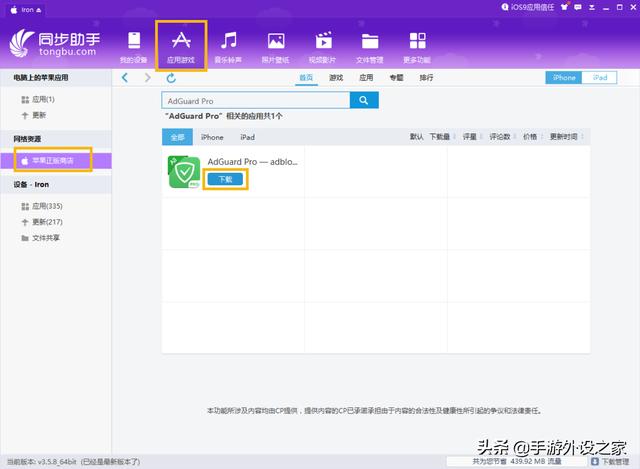Open the title bar dropdown menu icon

[592, 7]
